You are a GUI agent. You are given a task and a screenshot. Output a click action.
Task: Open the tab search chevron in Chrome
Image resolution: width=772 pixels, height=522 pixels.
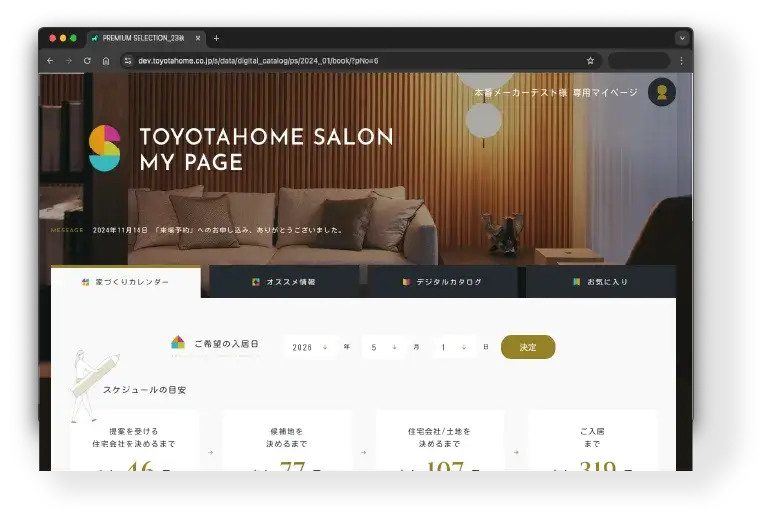(682, 38)
